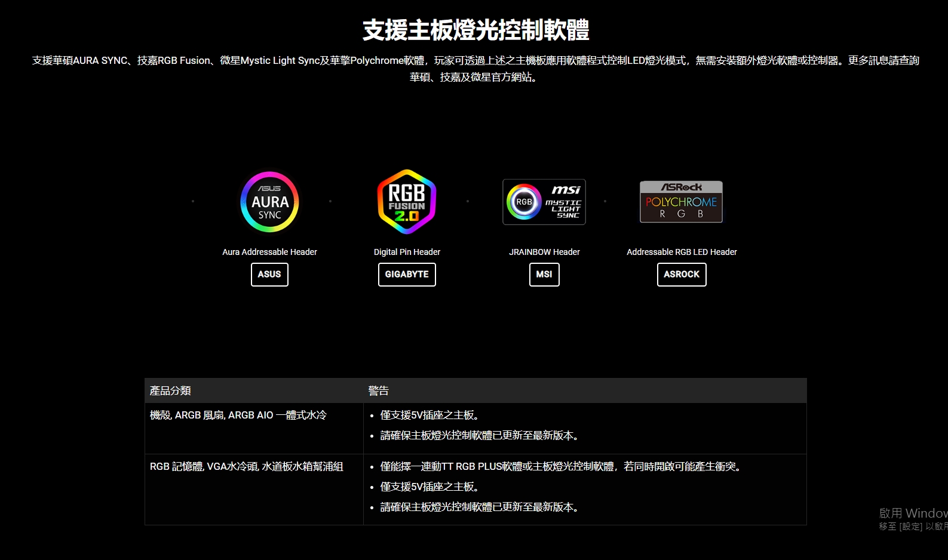Click the TT RGB PLUS軟體 conflict warning bullet

[x=563, y=466]
